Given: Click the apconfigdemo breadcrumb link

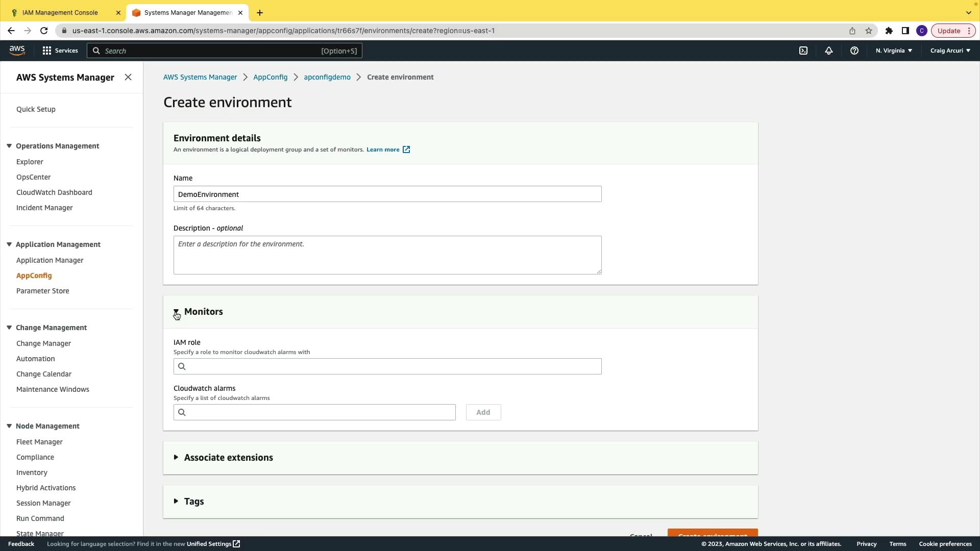Looking at the screenshot, I should (x=327, y=77).
